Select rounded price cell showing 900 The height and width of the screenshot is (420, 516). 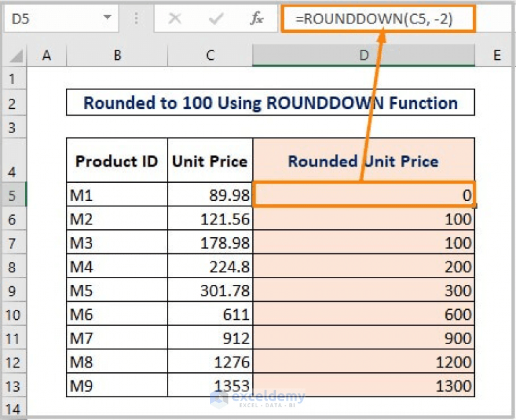(x=364, y=337)
